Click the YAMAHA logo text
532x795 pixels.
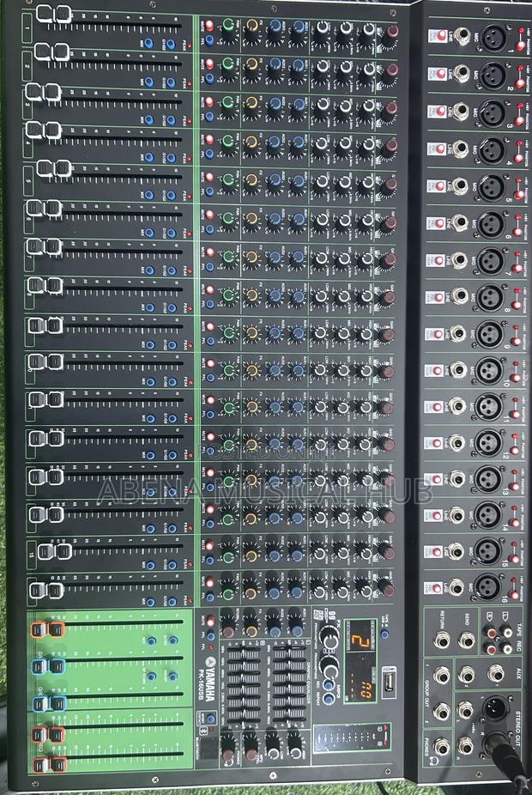209,685
